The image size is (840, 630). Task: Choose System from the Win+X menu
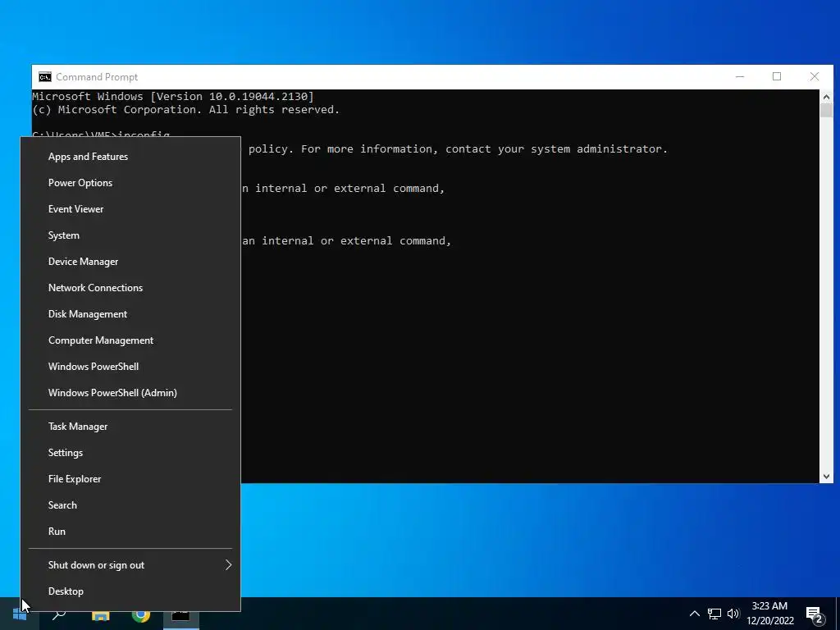pos(130,235)
